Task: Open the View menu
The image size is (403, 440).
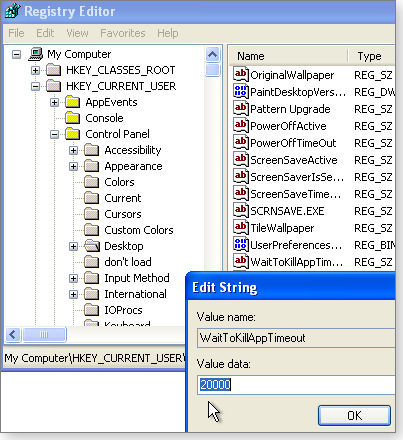Action: pos(77,33)
